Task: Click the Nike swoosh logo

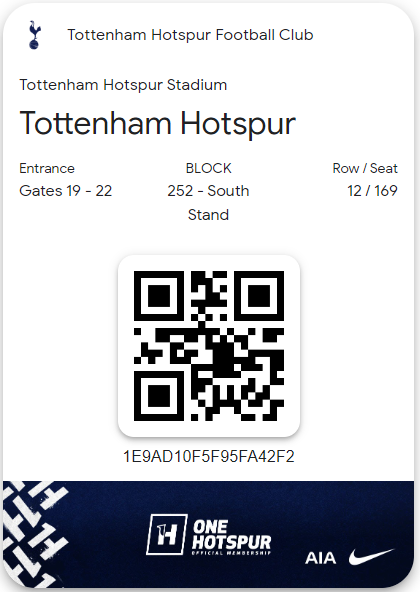Action: point(371,557)
